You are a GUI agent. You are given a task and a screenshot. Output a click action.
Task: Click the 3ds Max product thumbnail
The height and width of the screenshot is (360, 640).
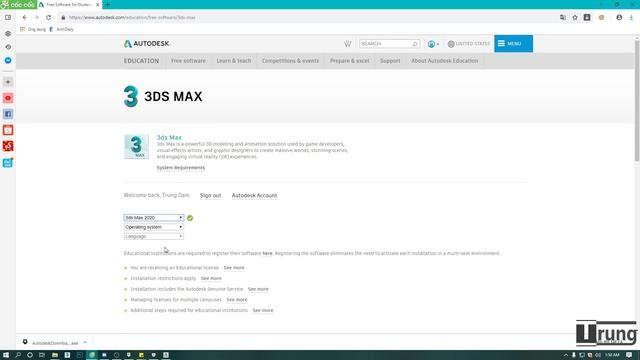(x=136, y=147)
